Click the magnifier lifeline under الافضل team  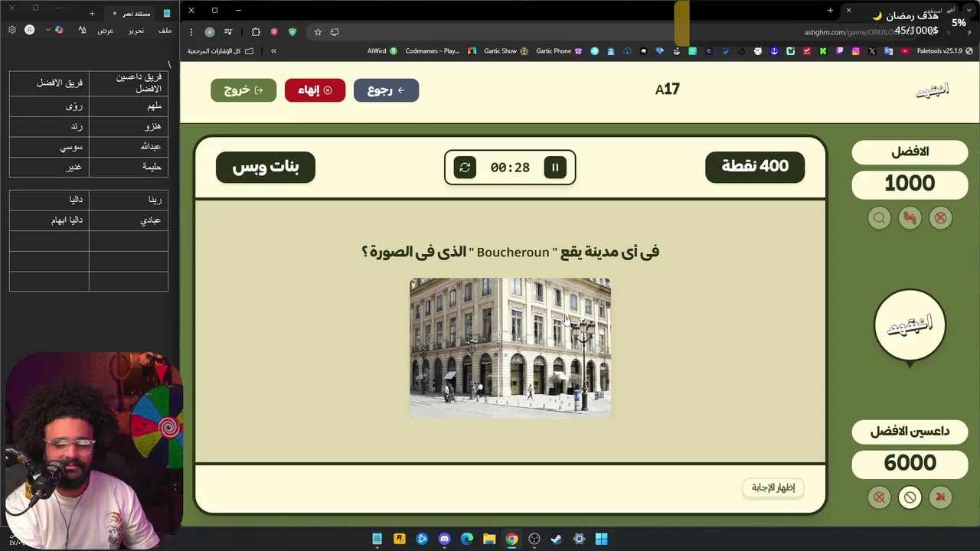point(879,218)
